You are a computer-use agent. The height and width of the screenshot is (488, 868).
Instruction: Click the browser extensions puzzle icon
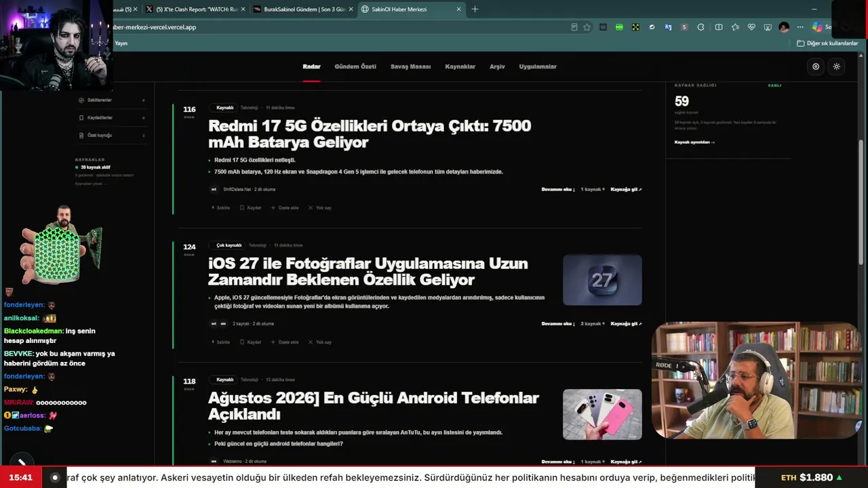tap(701, 27)
